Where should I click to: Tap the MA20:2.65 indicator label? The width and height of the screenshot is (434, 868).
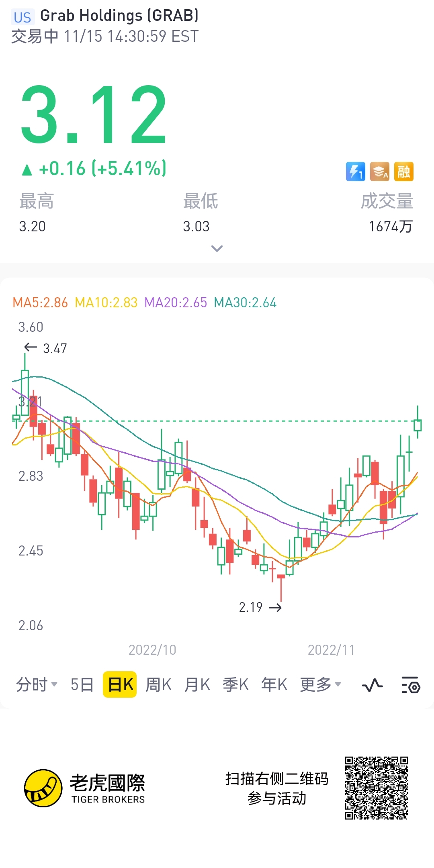pyautogui.click(x=176, y=302)
